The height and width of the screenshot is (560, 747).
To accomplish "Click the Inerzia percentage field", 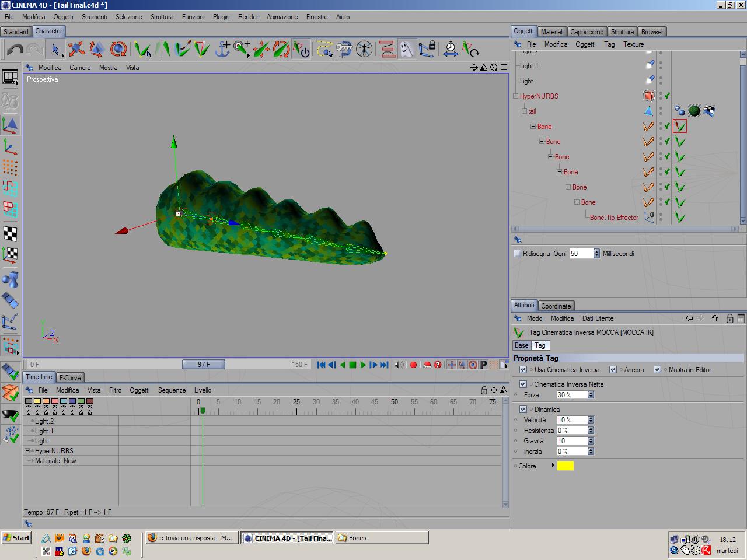I will point(572,452).
